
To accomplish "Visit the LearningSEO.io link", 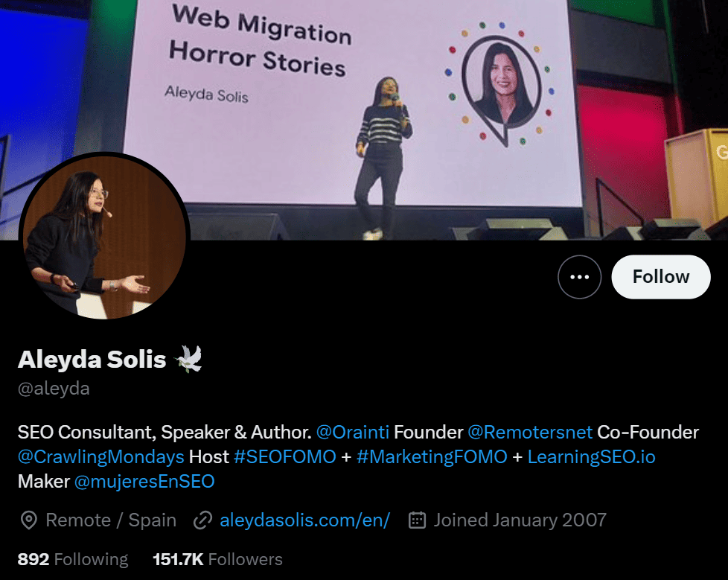I will [x=592, y=457].
